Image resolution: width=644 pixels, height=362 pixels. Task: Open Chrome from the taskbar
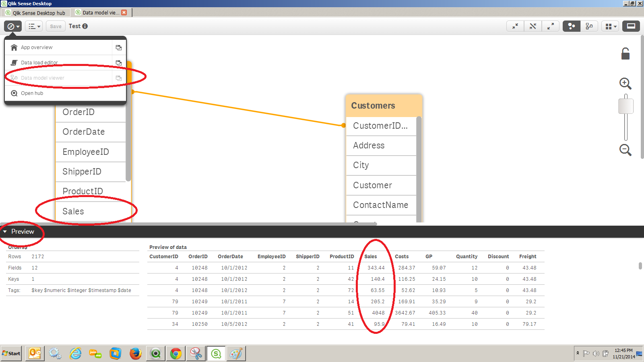coord(176,354)
